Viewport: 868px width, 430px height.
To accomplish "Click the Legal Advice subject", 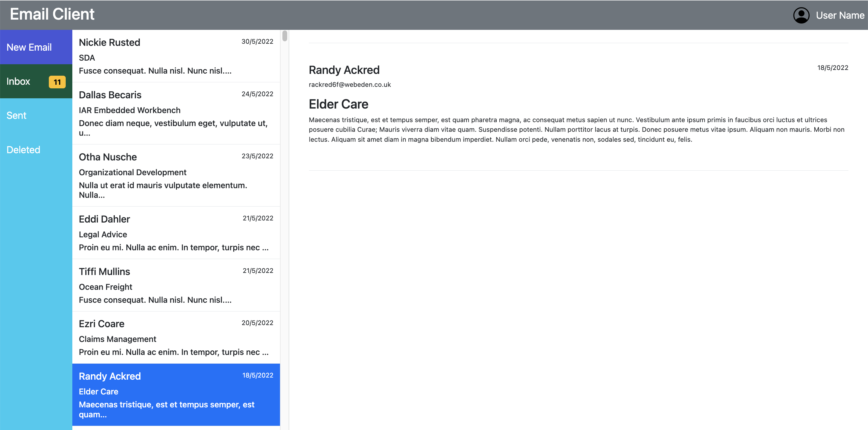I will tap(103, 234).
